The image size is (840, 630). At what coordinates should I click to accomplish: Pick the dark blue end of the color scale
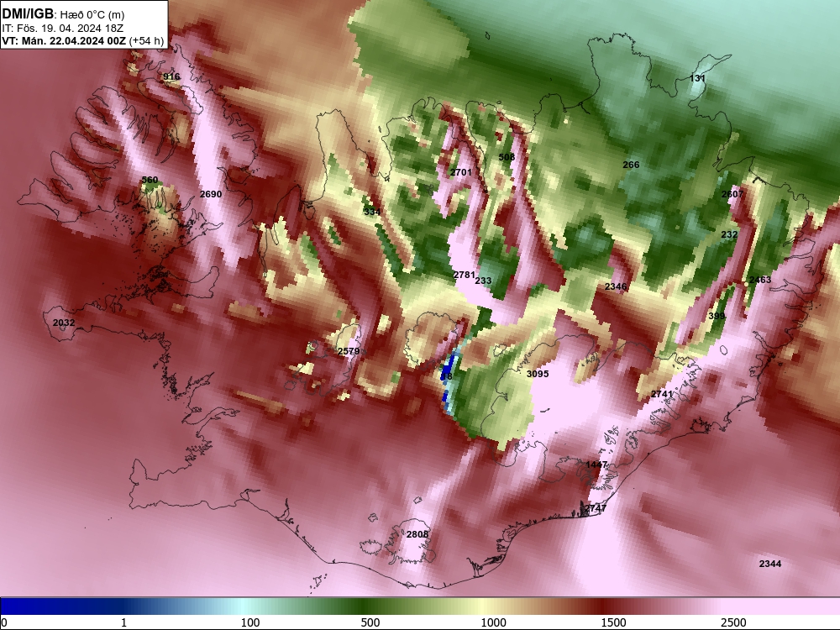click(11, 606)
